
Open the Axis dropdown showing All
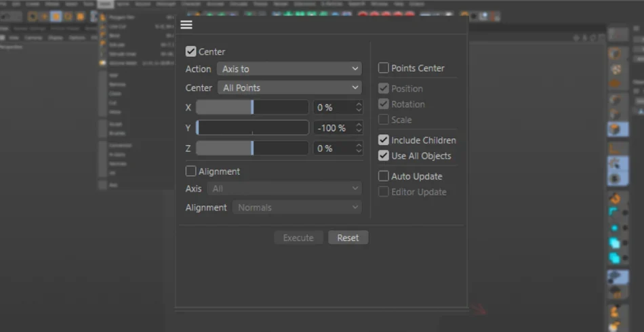(284, 189)
